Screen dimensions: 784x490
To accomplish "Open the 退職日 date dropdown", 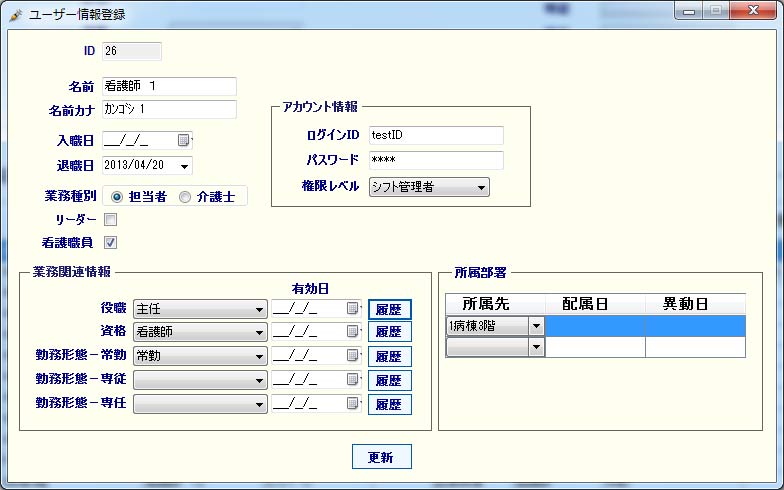I will click(185, 165).
